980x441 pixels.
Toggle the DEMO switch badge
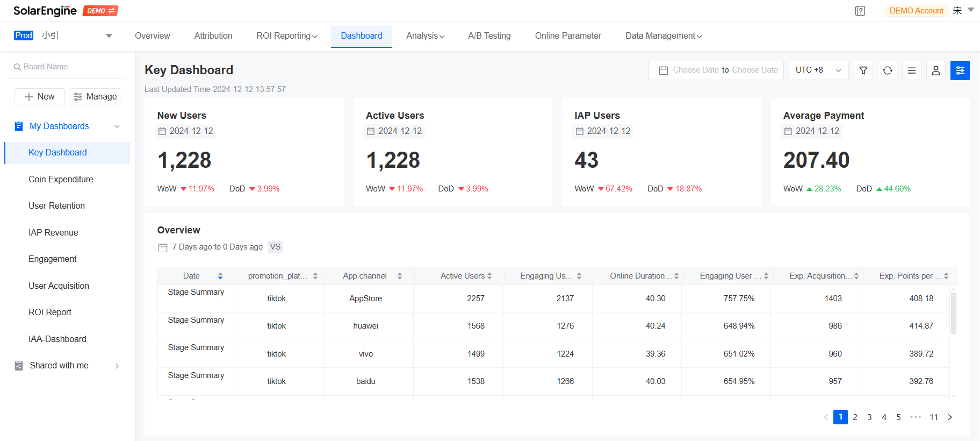[100, 11]
